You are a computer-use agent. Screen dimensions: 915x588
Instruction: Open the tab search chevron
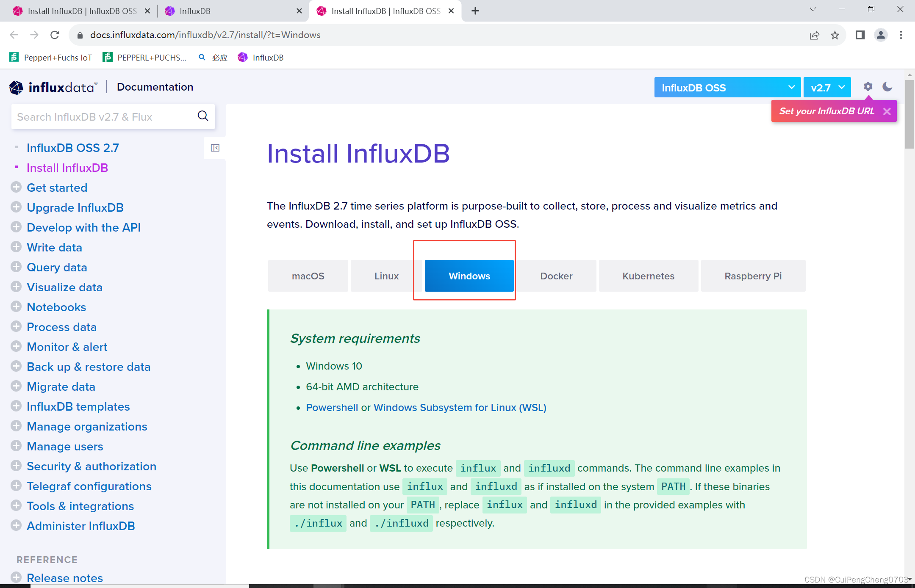point(812,9)
